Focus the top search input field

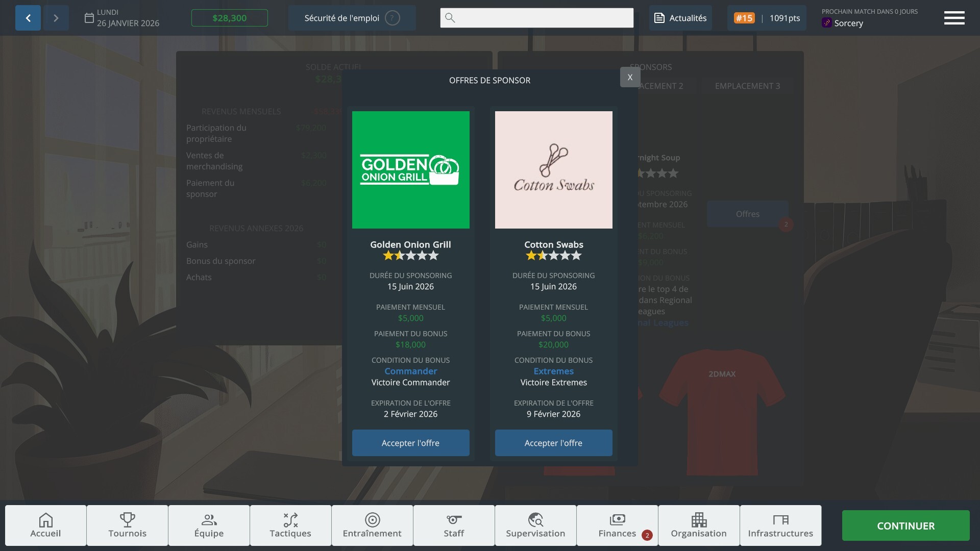click(537, 18)
